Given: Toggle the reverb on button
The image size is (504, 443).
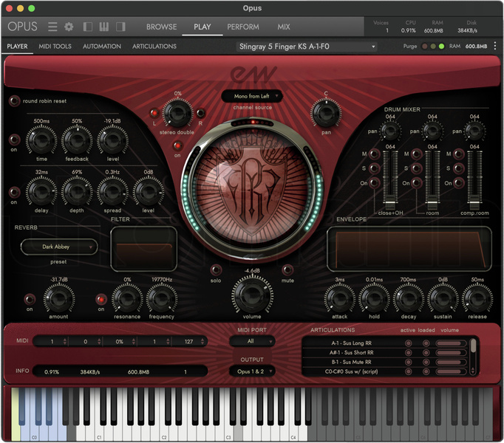Looking at the screenshot, I should point(30,299).
